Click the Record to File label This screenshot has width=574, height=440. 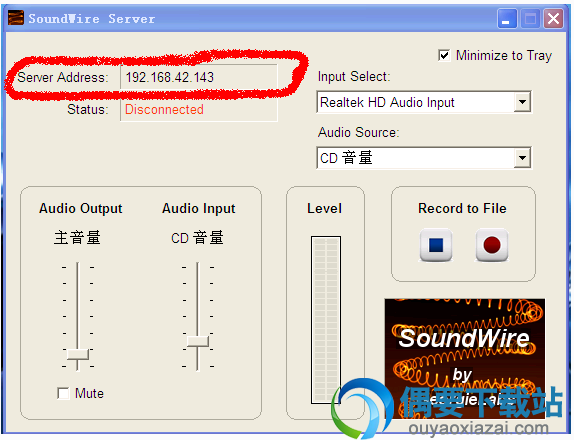coord(462,208)
